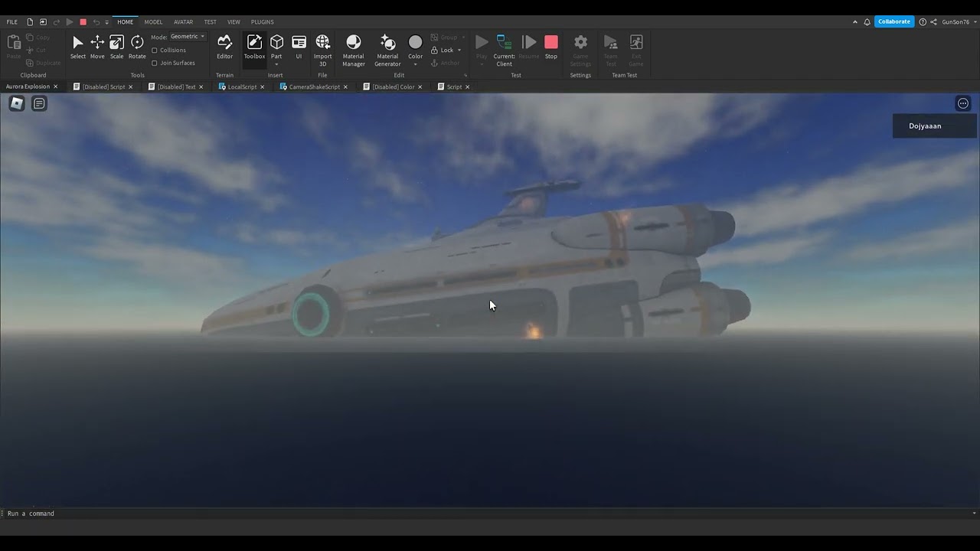Activate the Scale tool

point(116,47)
